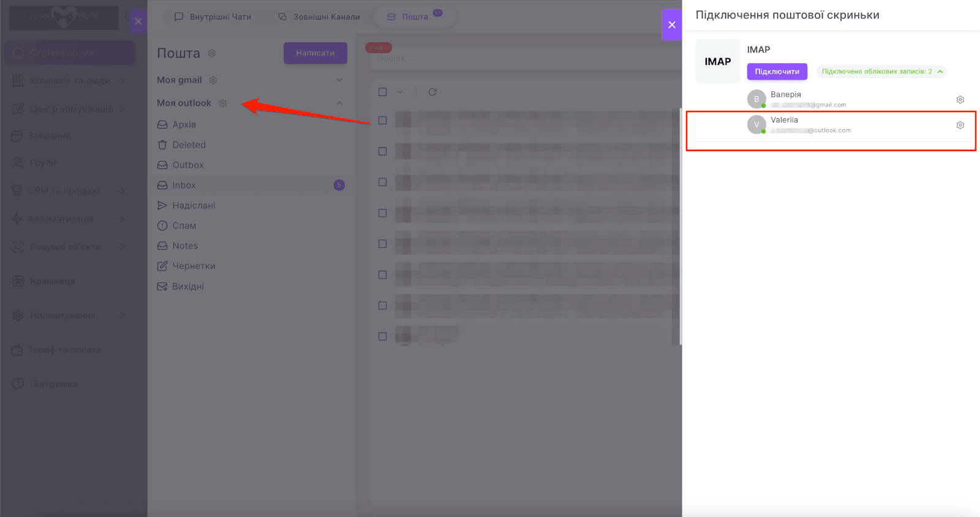Click the gear beside Моя outlook

point(223,104)
